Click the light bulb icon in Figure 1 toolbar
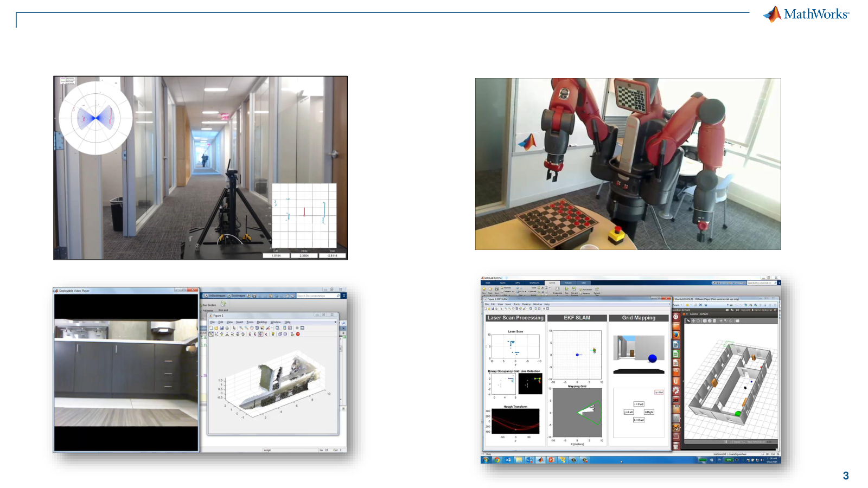The width and height of the screenshot is (868, 488). (273, 334)
